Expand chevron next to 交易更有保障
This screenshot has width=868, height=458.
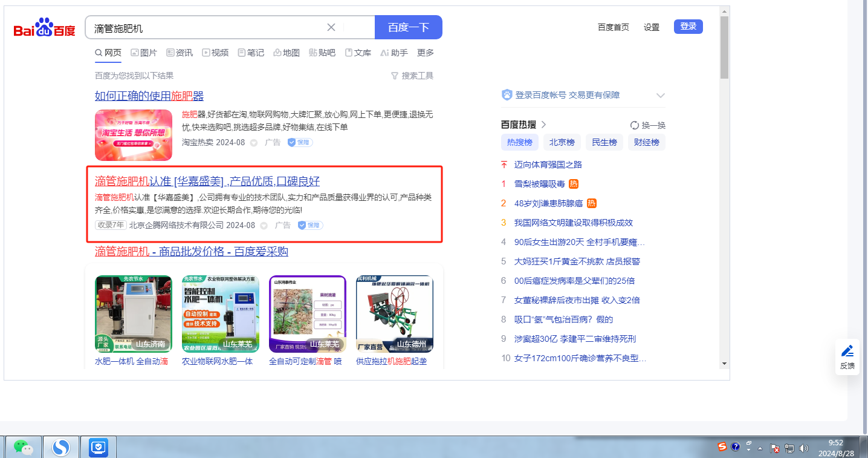tap(661, 96)
